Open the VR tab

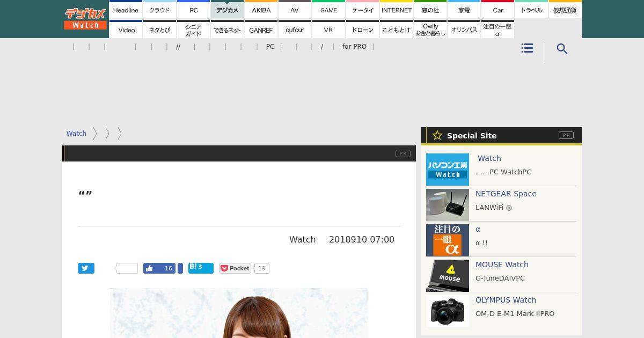tap(328, 30)
